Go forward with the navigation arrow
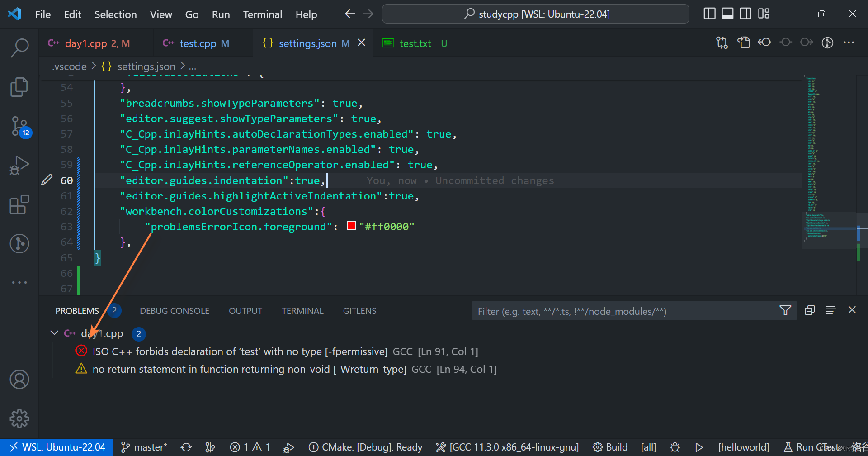868x456 pixels. pyautogui.click(x=368, y=14)
